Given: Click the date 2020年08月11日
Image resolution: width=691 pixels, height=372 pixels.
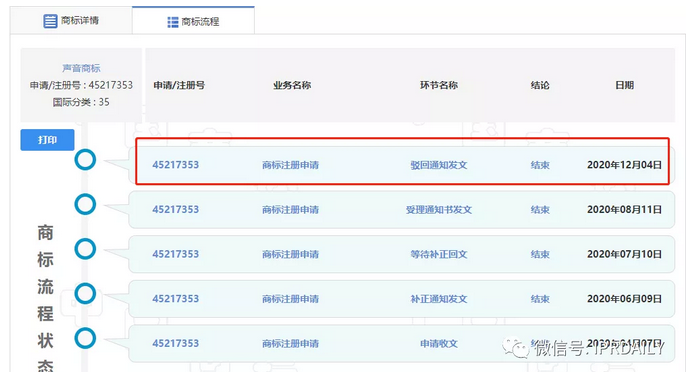Looking at the screenshot, I should [624, 210].
